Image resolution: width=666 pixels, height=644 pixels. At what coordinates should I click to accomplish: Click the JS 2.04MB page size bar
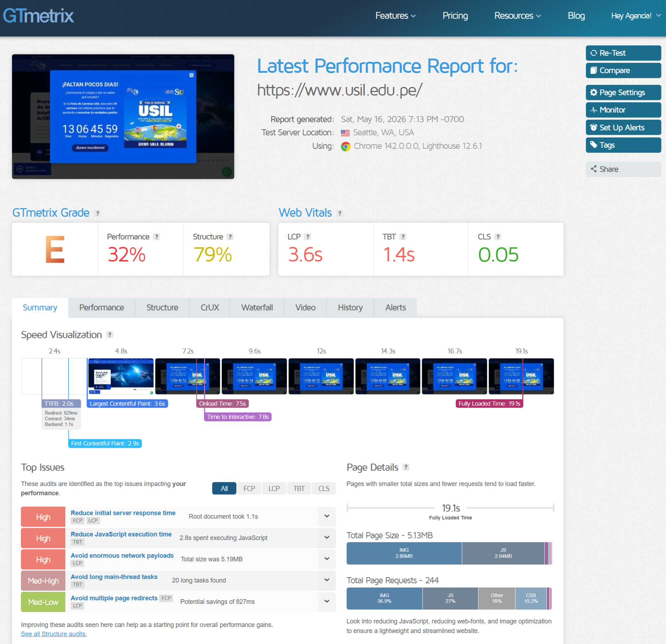click(x=503, y=553)
